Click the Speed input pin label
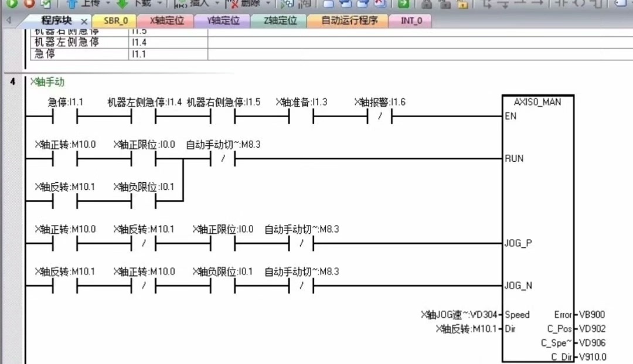This screenshot has height=364, width=633. click(x=517, y=315)
